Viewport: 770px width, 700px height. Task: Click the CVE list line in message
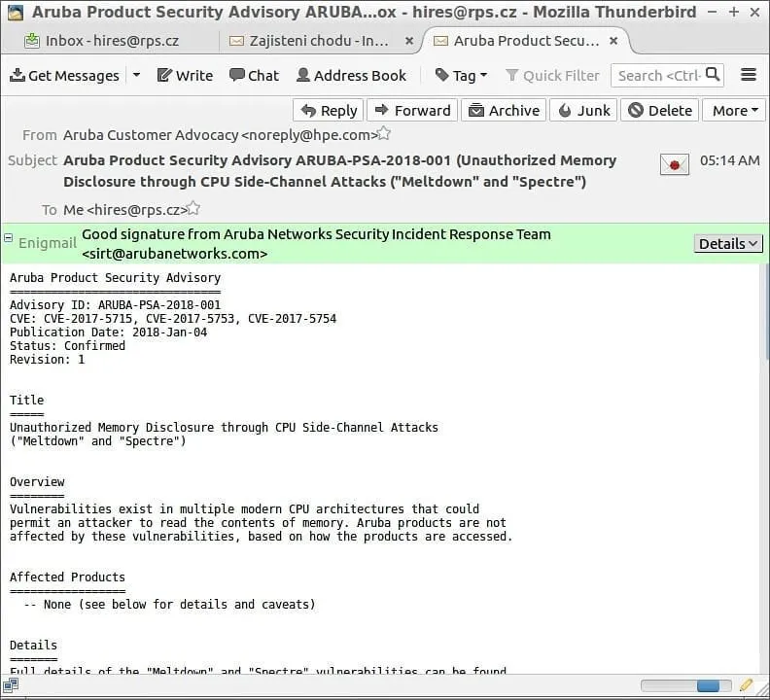pos(173,319)
